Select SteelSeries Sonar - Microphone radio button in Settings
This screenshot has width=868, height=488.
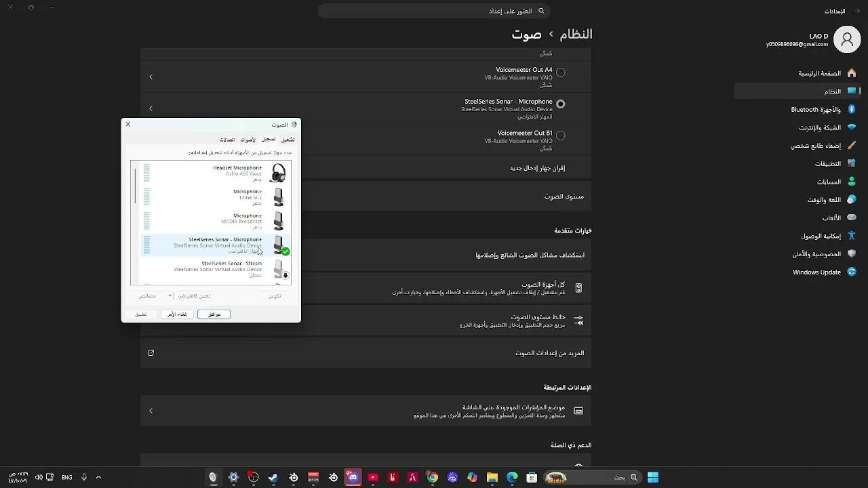[561, 104]
